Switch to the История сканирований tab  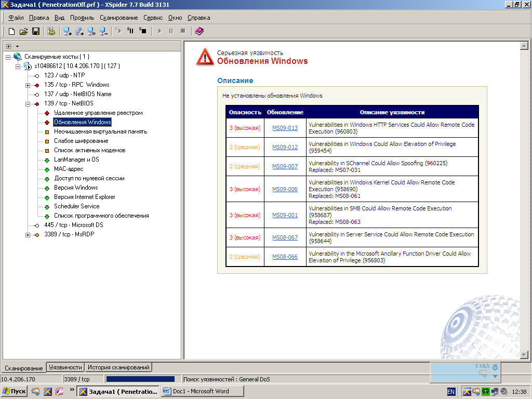[118, 367]
